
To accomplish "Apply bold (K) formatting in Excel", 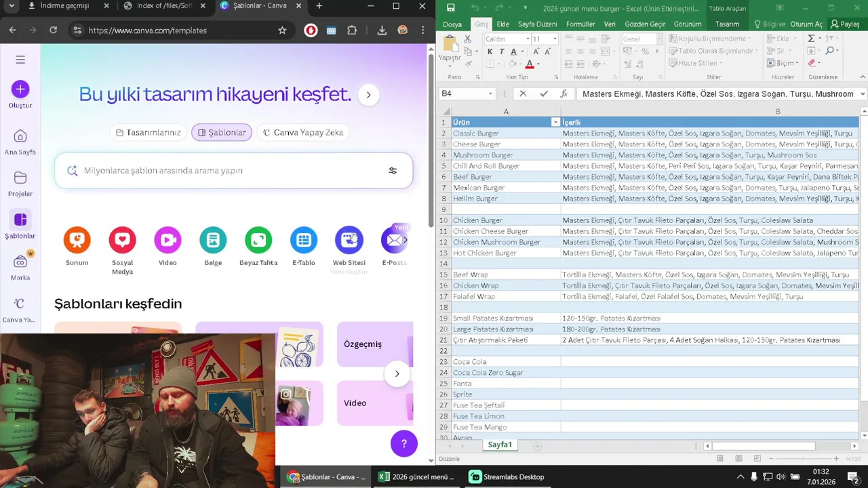I will coord(490,52).
